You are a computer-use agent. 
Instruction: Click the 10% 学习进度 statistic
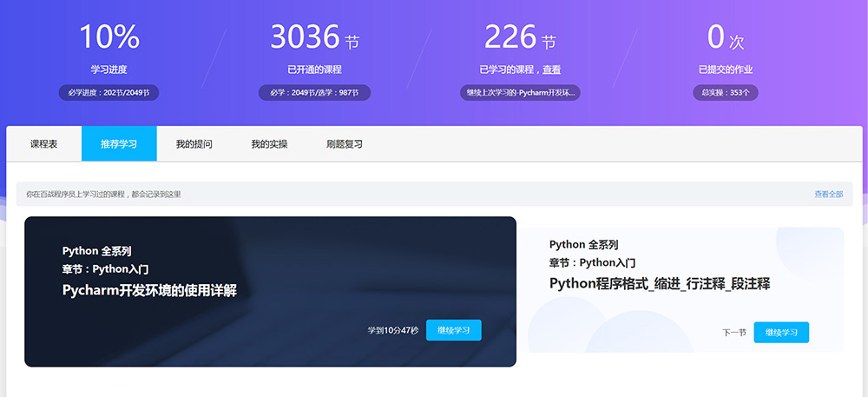(x=109, y=37)
